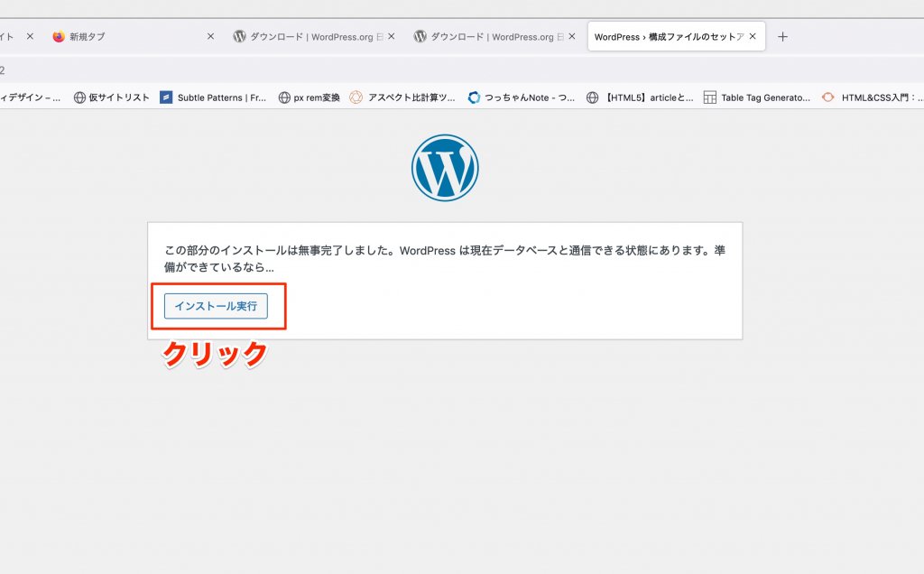Click the つっちゃんNote bookmark favicon
Viewport: 924px width, 574px height.
[474, 97]
